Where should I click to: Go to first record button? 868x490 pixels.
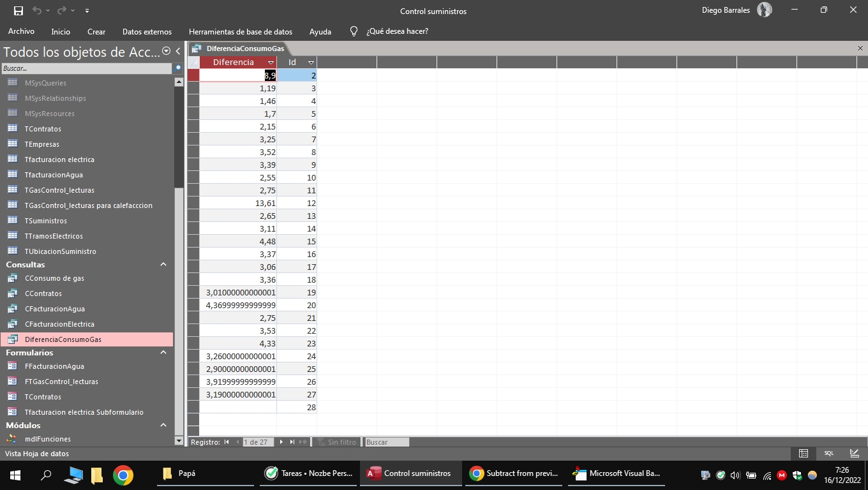pos(227,442)
